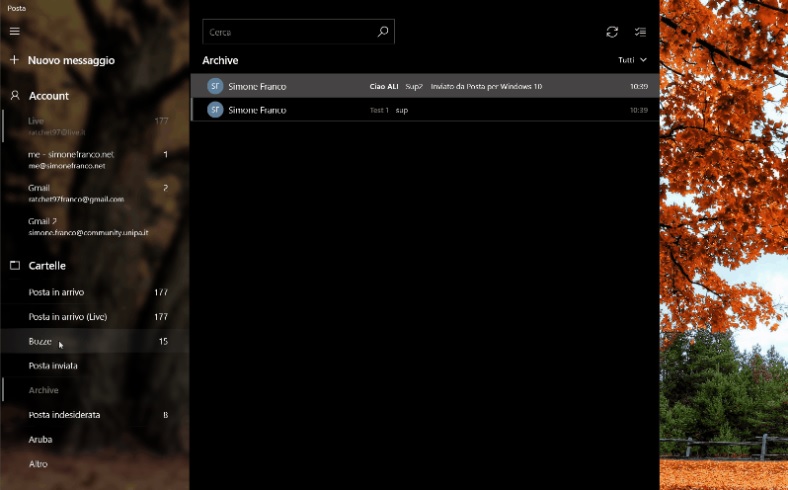Open Posta indesiderata folder
The image size is (788, 490).
64,414
